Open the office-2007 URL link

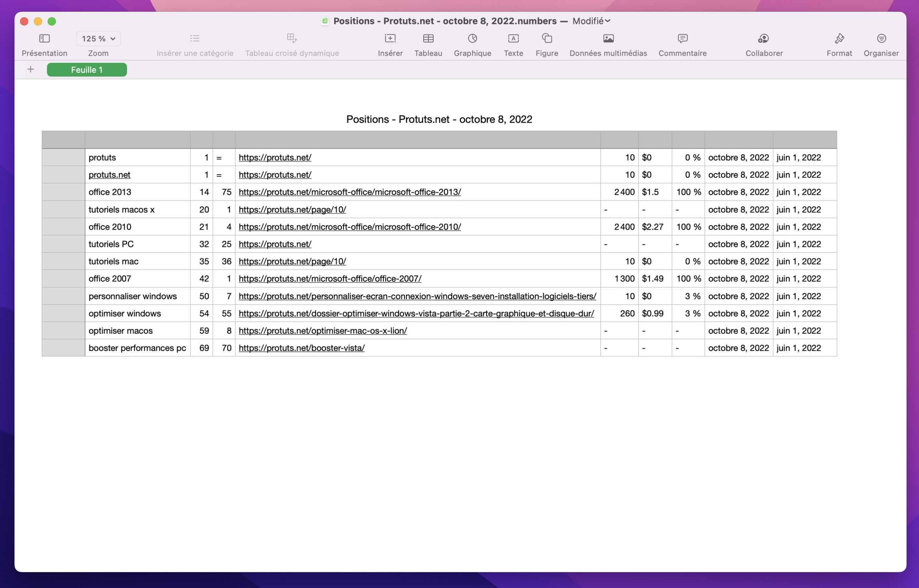coord(330,279)
